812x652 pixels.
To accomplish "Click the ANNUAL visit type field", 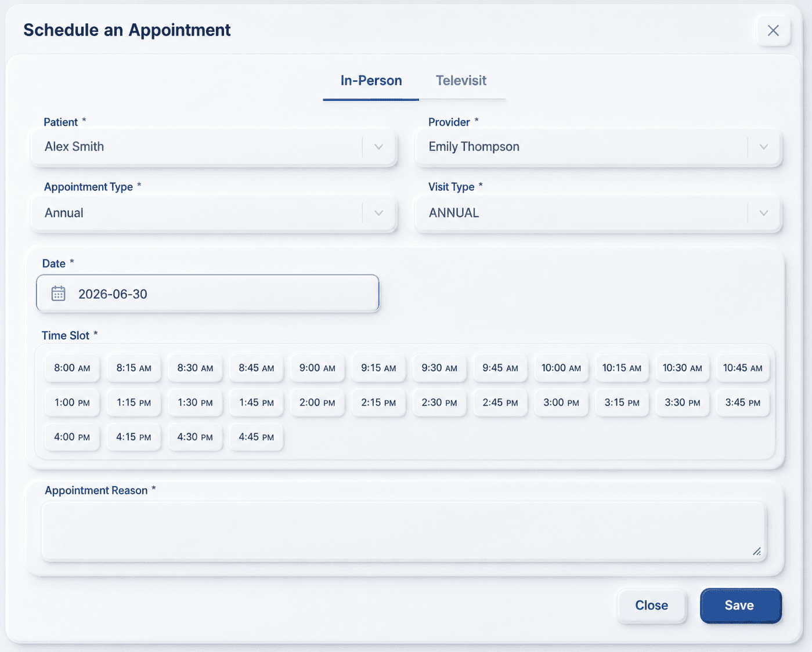I will click(x=598, y=213).
